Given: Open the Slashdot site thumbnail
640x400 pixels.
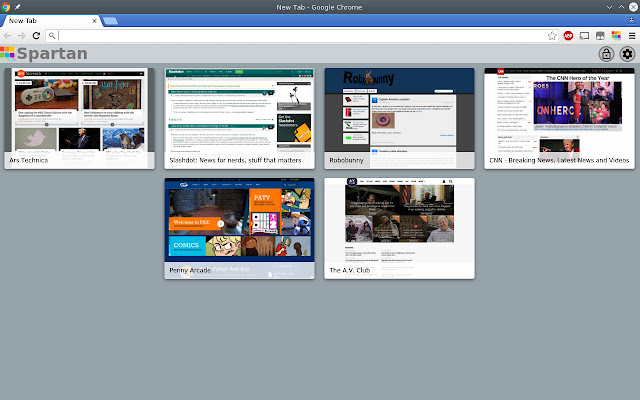Looking at the screenshot, I should pyautogui.click(x=239, y=110).
